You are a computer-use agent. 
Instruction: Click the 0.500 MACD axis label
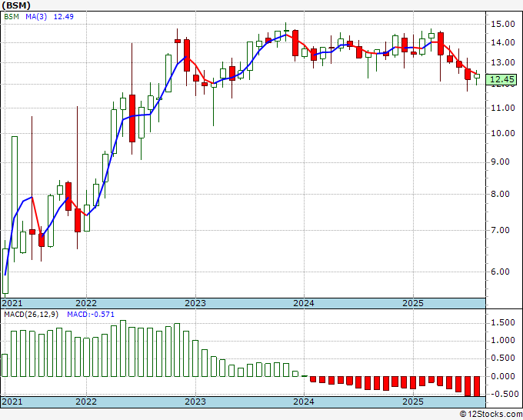[x=503, y=358]
